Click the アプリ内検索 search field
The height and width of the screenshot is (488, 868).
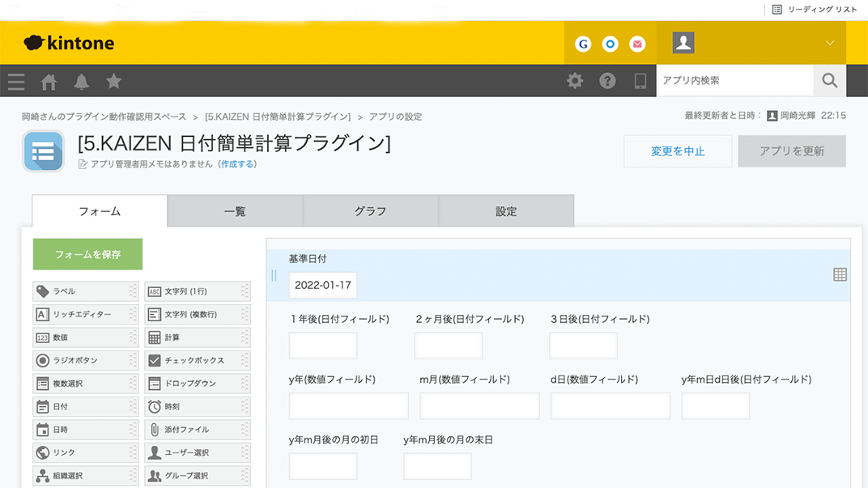click(734, 81)
